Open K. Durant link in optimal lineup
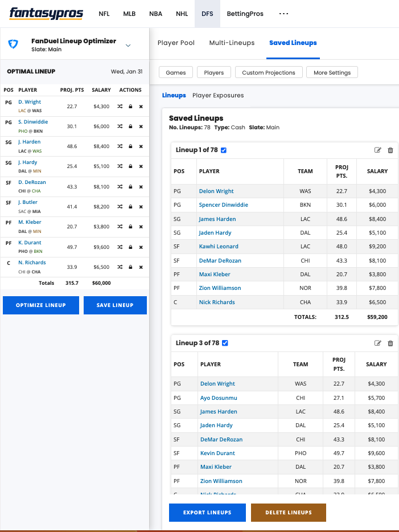 (x=30, y=243)
